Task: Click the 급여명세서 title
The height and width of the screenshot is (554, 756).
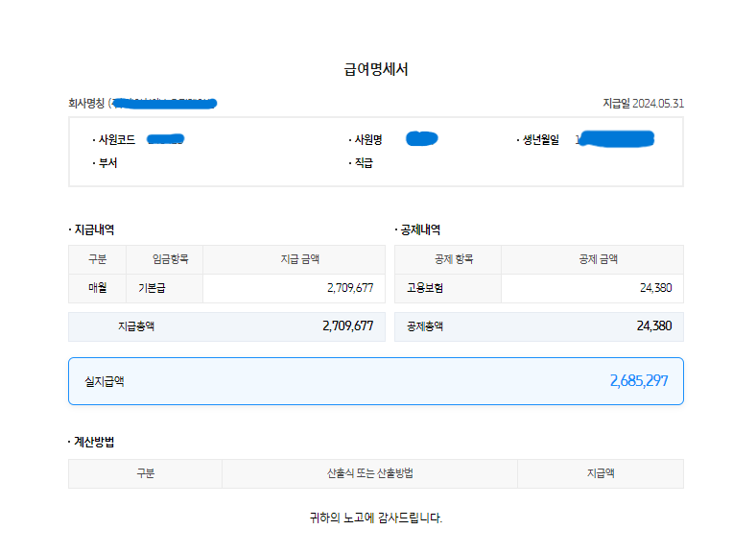Action: point(376,69)
